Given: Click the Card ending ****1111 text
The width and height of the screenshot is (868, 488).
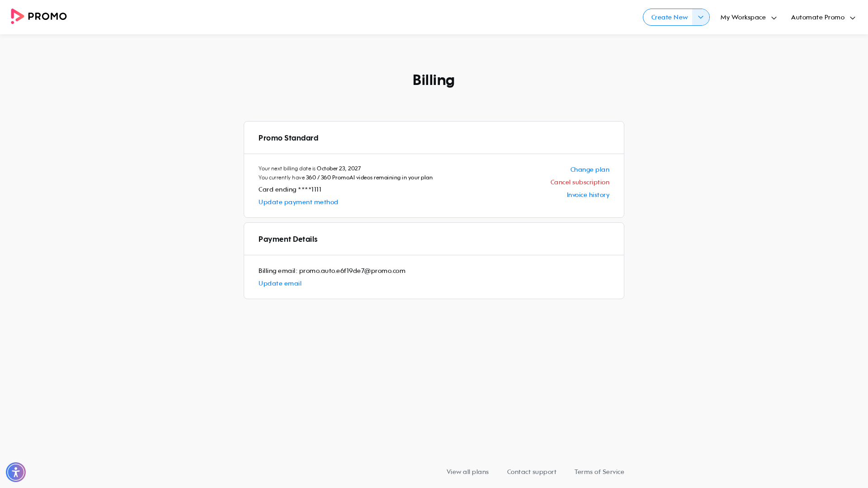Looking at the screenshot, I should tap(290, 190).
